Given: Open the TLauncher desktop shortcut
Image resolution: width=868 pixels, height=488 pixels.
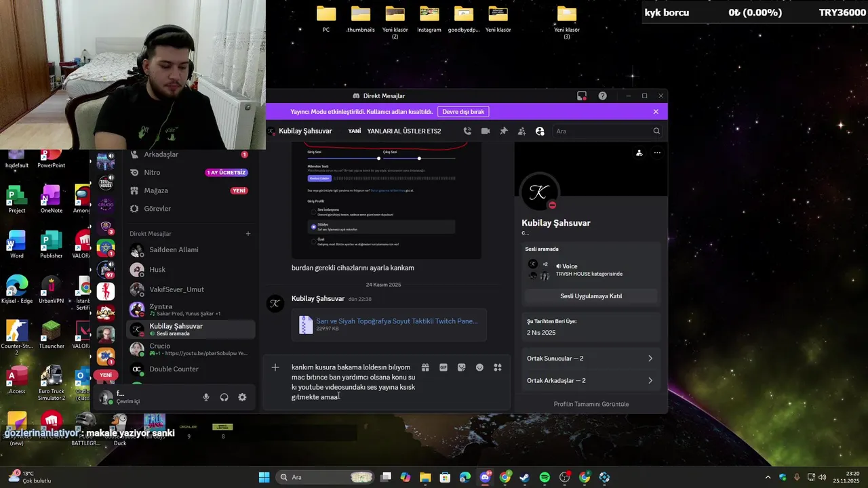Looking at the screenshot, I should click(52, 335).
